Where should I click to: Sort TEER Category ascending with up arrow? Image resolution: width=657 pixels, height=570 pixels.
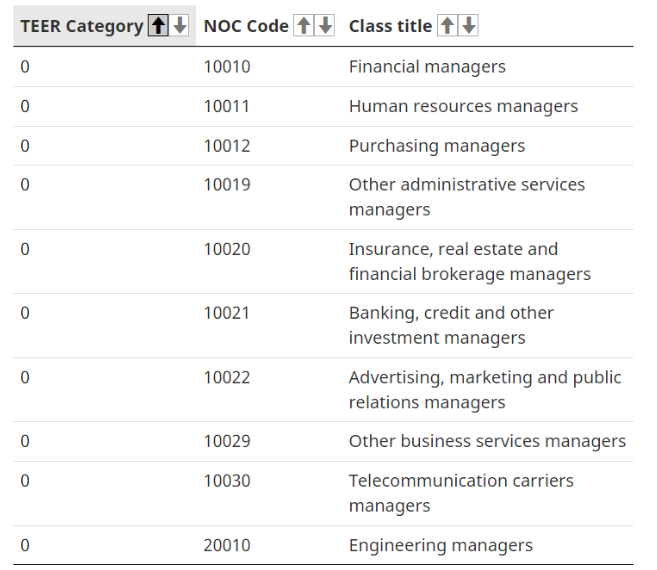(x=158, y=26)
